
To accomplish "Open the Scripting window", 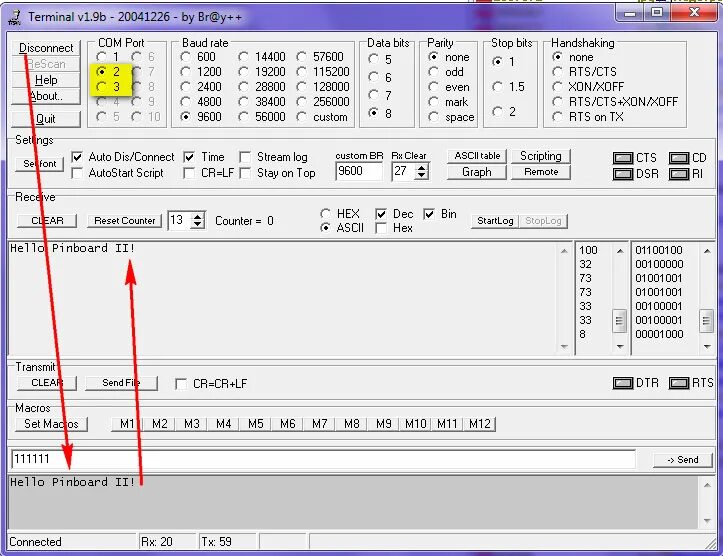I will 540,156.
